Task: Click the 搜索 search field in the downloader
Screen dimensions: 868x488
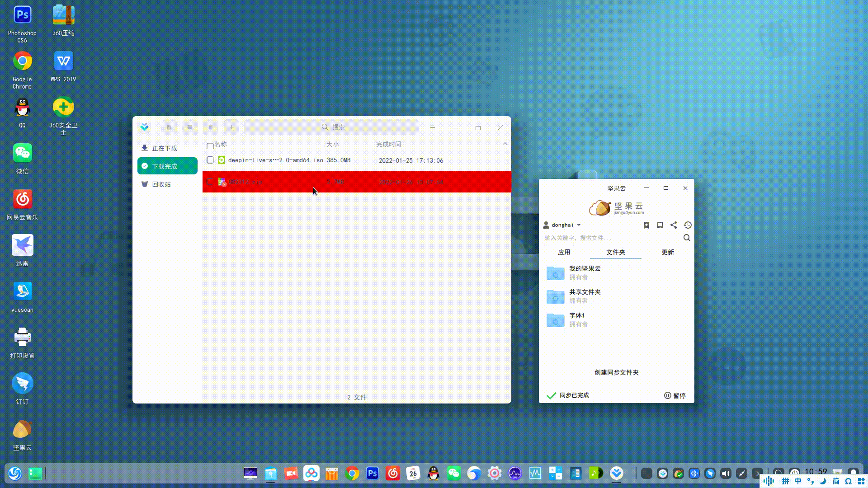Action: pyautogui.click(x=331, y=127)
